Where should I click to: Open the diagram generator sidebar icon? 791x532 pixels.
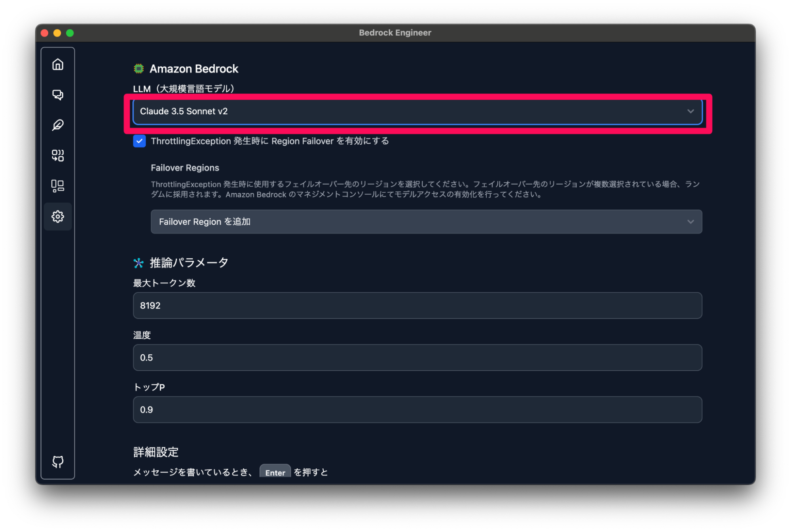(58, 186)
